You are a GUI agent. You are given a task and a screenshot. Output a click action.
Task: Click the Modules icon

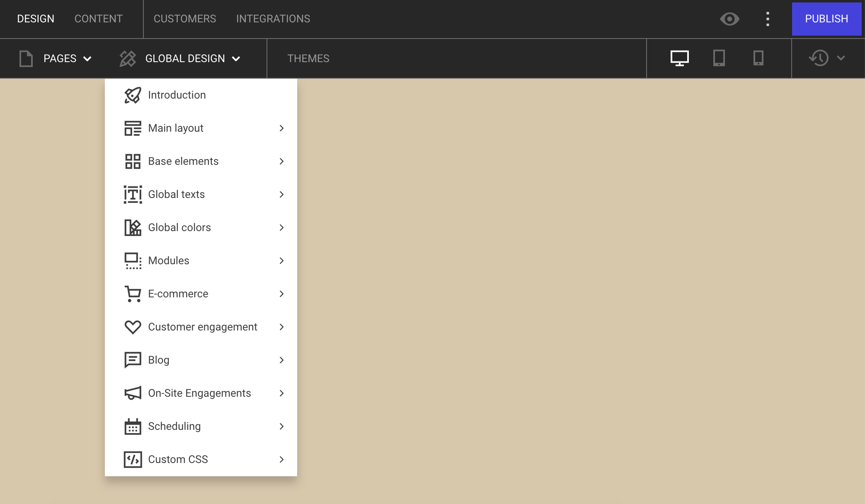133,261
